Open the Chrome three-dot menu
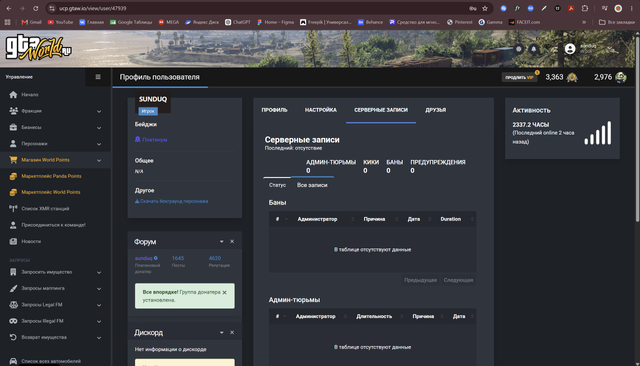 (x=632, y=8)
